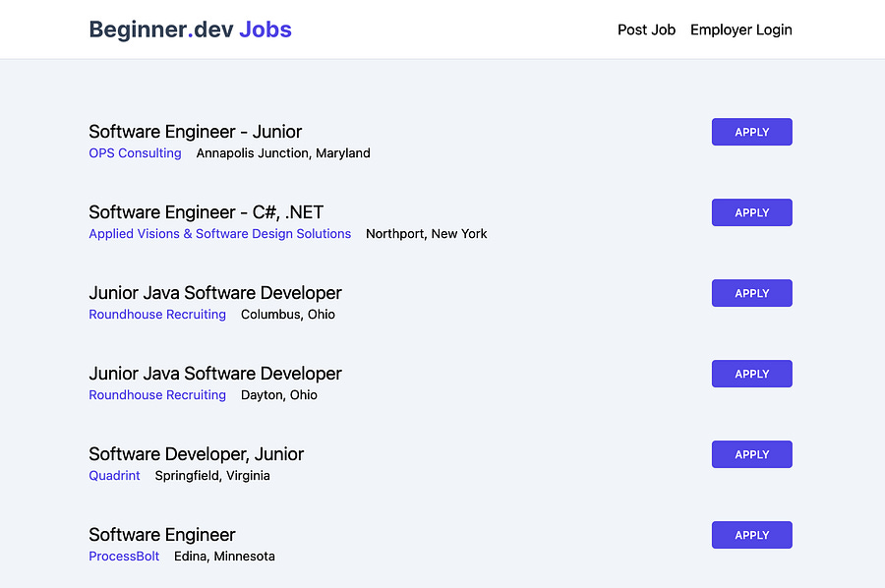Apply to Software Engineer - Junior job
Screen dimensions: 885x588
tap(752, 132)
